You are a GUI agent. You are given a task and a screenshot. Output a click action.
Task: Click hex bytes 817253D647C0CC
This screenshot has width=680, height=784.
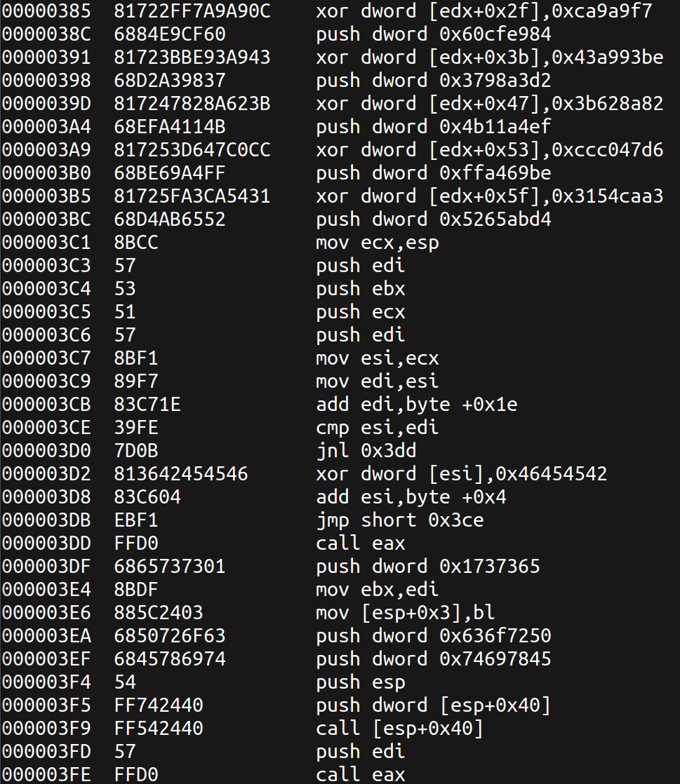click(x=192, y=149)
